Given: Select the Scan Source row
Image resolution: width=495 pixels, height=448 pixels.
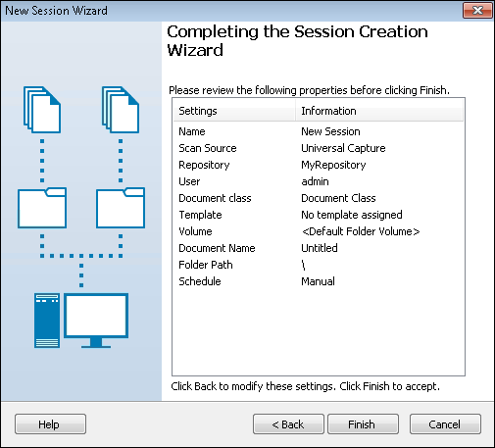Looking at the screenshot, I should pos(319,148).
